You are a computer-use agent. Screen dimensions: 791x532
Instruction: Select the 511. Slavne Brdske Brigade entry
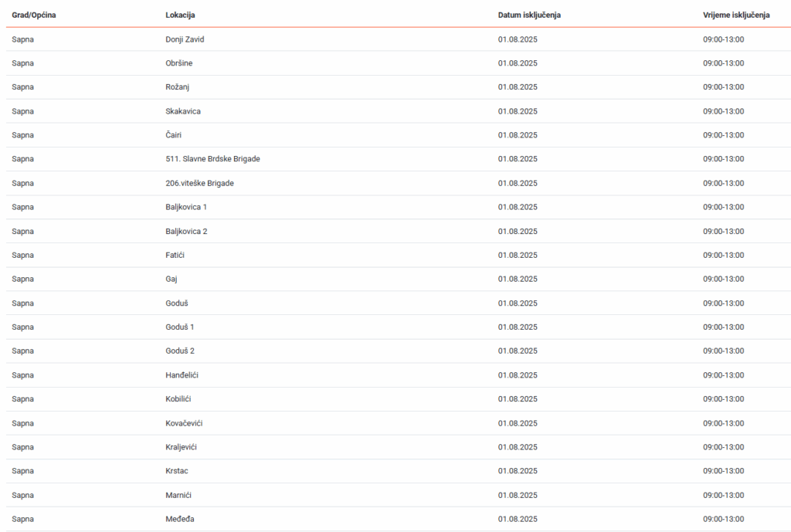click(x=212, y=159)
